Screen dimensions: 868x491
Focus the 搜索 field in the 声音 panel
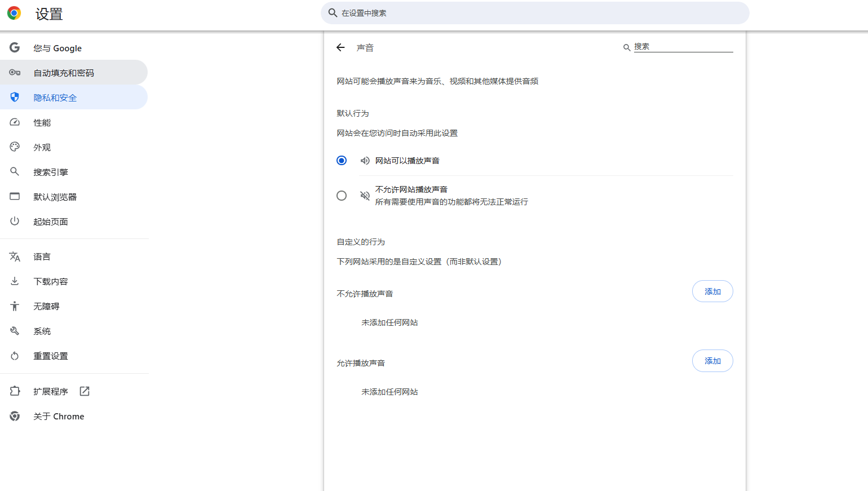(x=683, y=47)
